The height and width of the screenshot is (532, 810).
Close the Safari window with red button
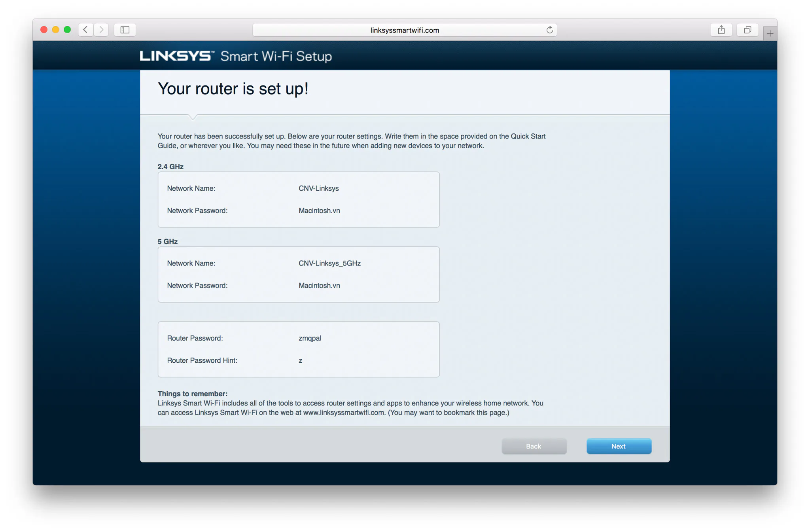[44, 30]
